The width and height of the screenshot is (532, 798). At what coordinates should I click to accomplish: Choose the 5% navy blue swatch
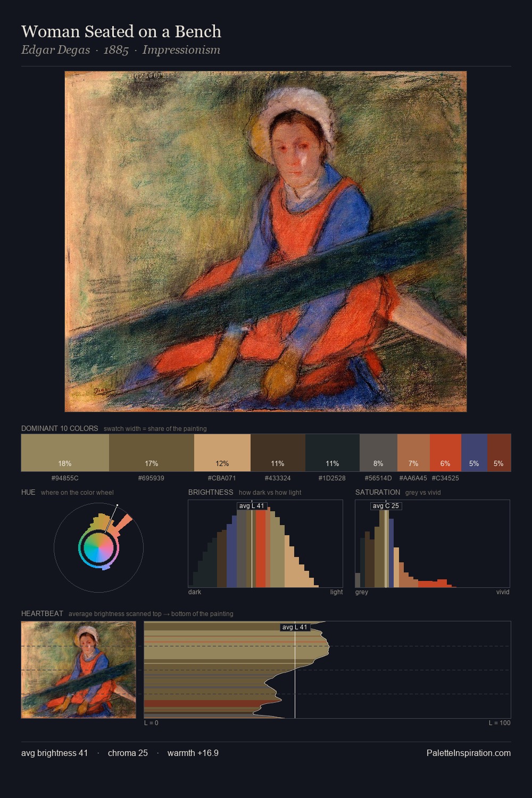tap(474, 453)
